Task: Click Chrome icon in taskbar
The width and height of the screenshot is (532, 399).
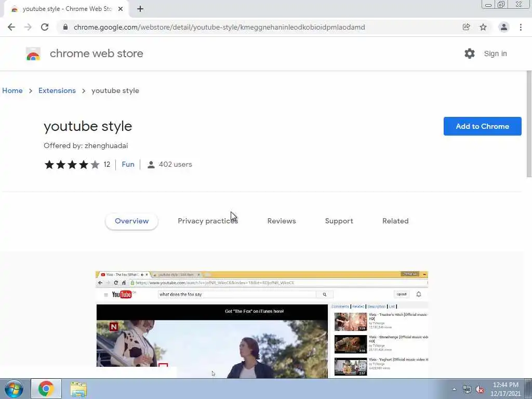Action: pyautogui.click(x=46, y=389)
